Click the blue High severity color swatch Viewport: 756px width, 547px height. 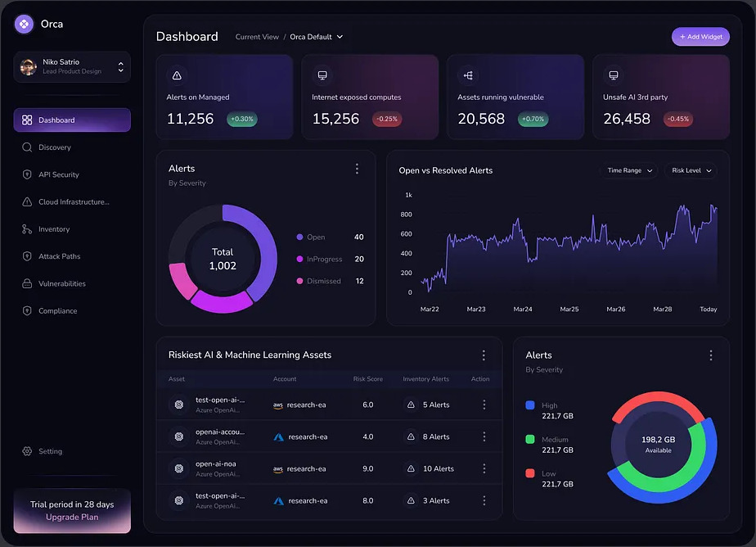pyautogui.click(x=530, y=405)
